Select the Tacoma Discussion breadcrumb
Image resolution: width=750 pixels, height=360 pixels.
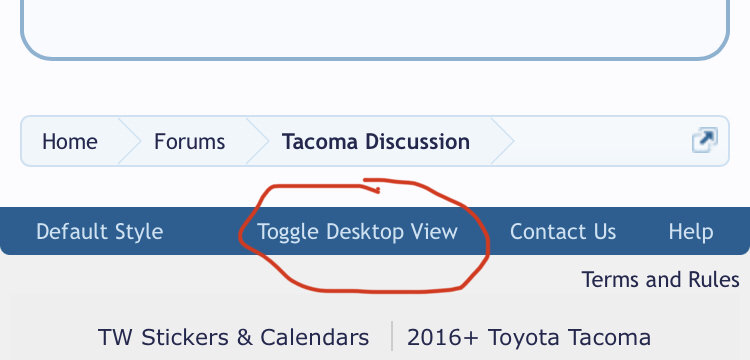click(x=375, y=142)
